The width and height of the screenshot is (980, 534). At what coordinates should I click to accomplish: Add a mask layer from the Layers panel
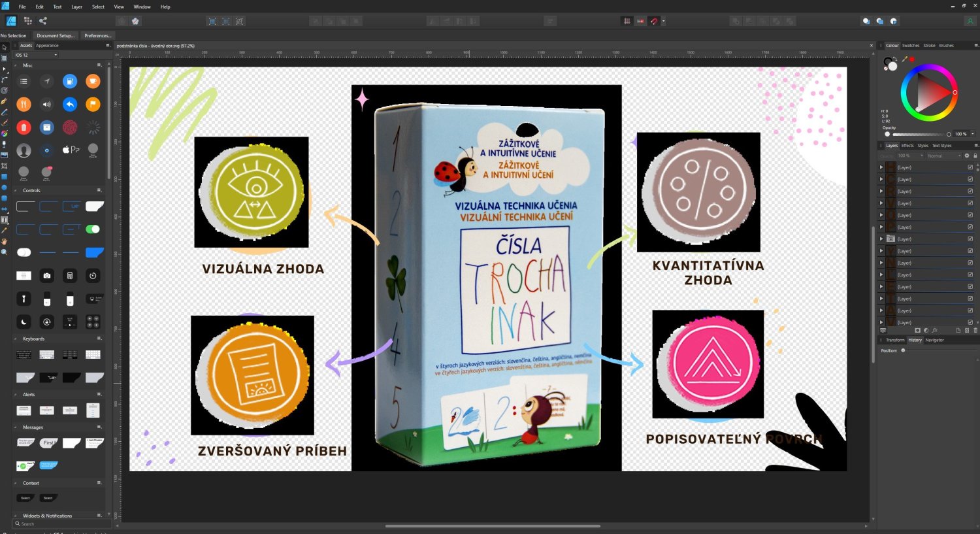pyautogui.click(x=917, y=330)
